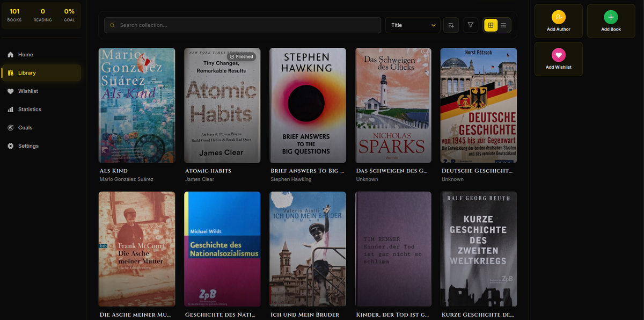Click the search magnifier icon

click(112, 25)
